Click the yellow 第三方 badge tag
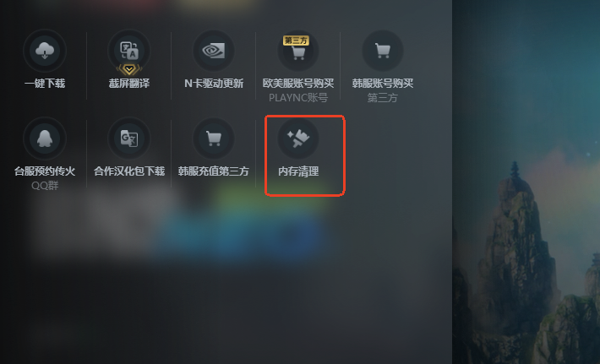 tap(296, 41)
